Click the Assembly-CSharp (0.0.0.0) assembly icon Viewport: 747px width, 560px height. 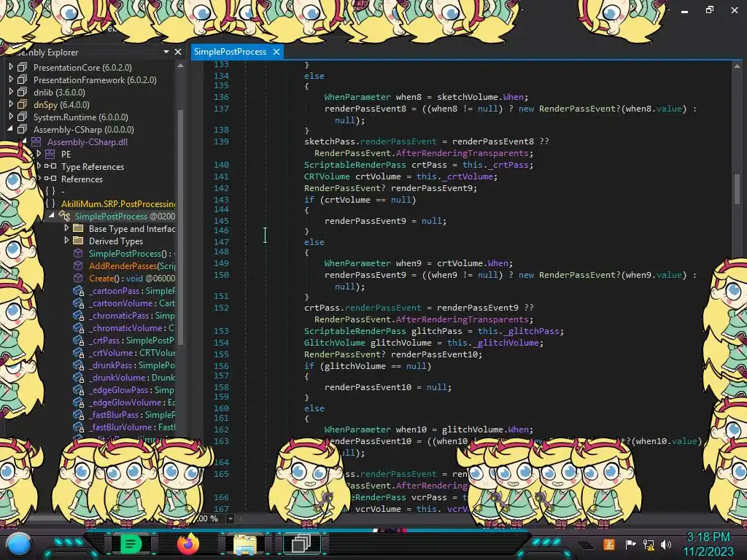[23, 129]
